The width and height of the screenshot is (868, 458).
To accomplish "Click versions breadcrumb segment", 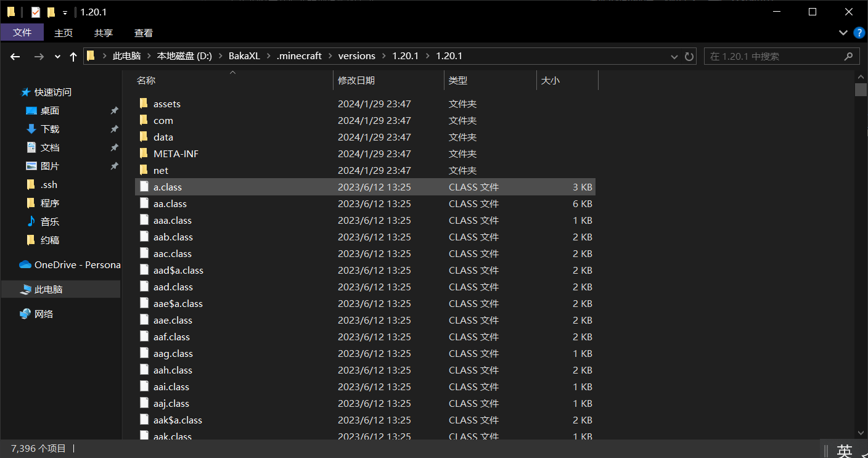I will coord(357,56).
